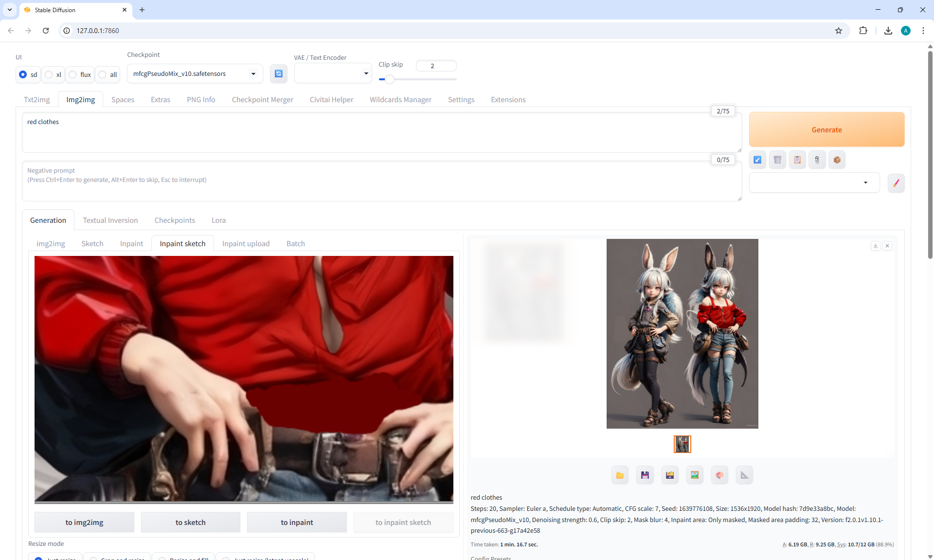The width and height of the screenshot is (934, 560).
Task: Click the to sketch button
Action: tap(190, 522)
